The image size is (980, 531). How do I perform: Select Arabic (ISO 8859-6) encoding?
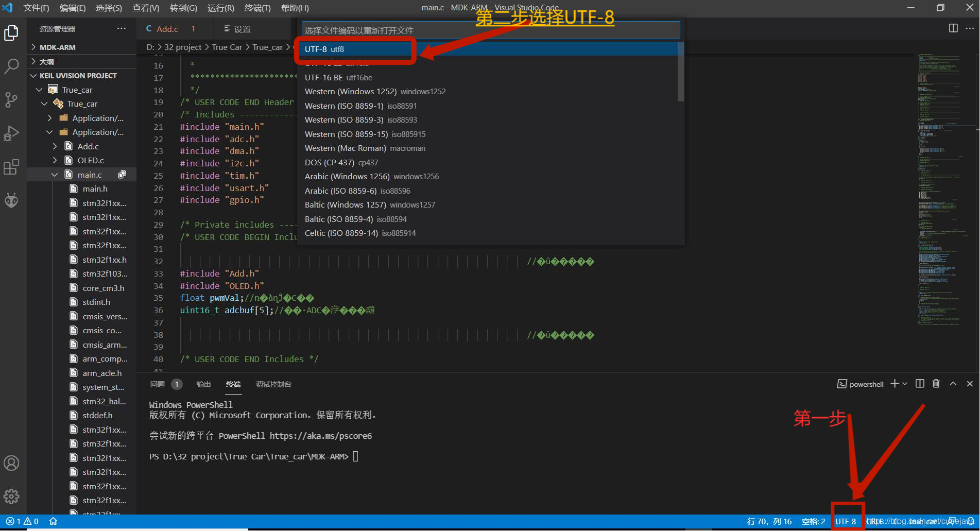(x=488, y=191)
